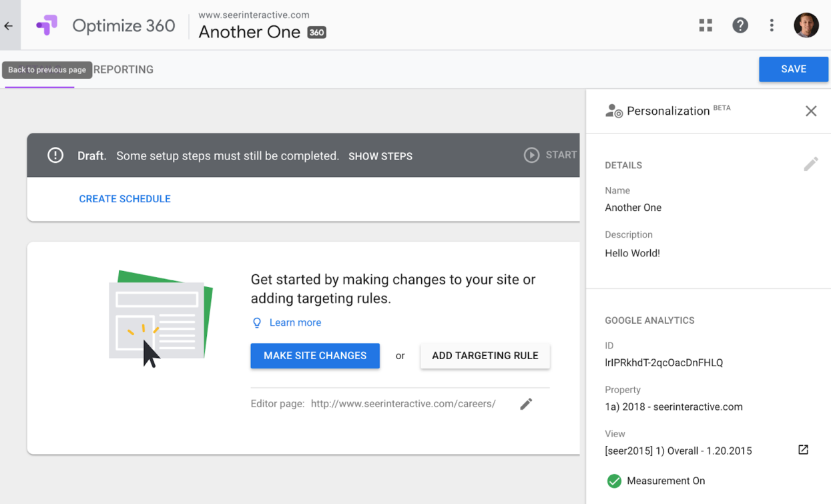
Task: Edit details with the pencil icon
Action: tap(810, 164)
